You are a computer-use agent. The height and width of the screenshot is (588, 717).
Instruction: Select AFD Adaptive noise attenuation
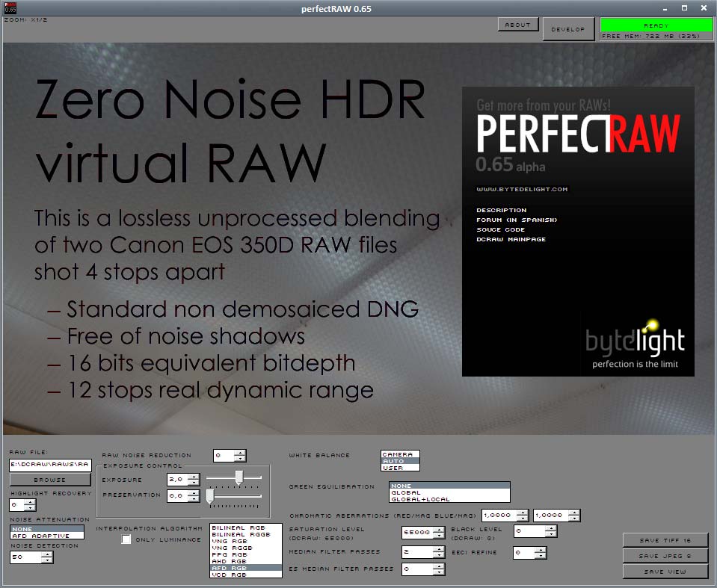pos(47,536)
